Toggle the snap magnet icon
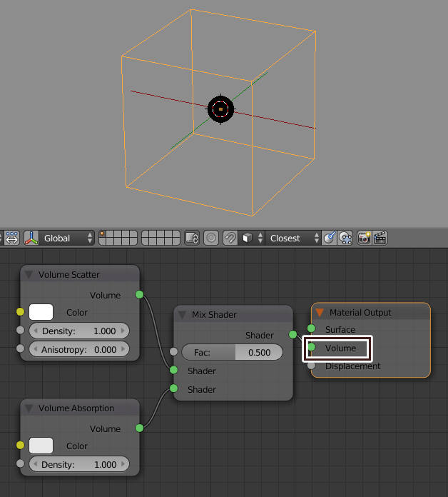Viewport: 448px width, 497px height. pos(230,238)
